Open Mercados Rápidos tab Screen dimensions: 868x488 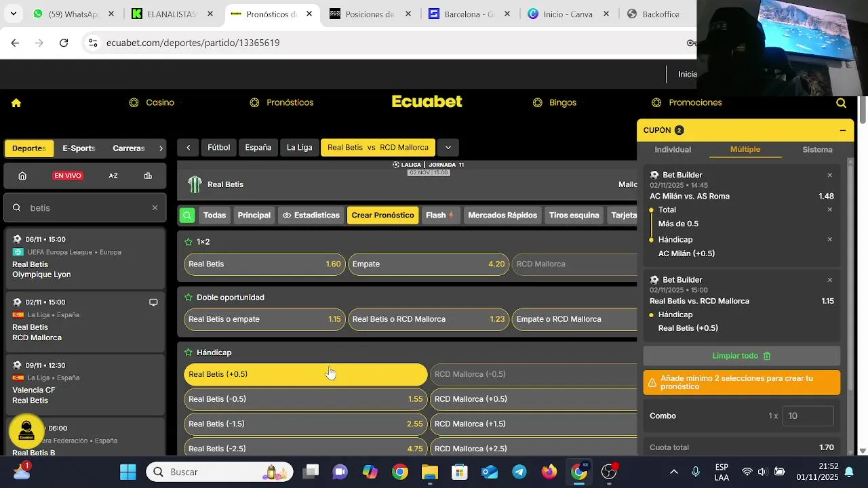[x=502, y=216]
